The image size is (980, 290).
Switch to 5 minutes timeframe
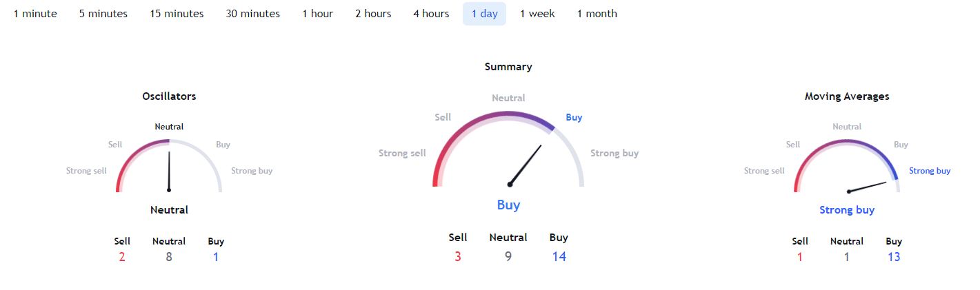coord(103,14)
